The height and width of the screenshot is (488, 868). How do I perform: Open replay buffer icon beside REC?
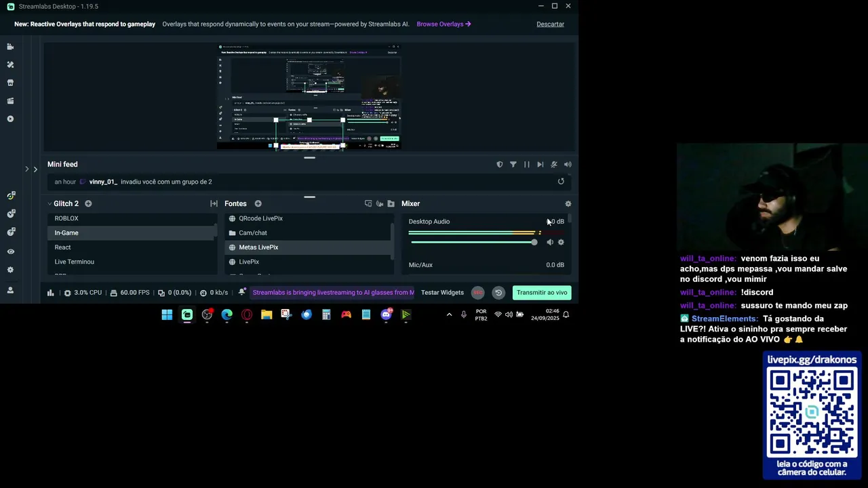(498, 293)
